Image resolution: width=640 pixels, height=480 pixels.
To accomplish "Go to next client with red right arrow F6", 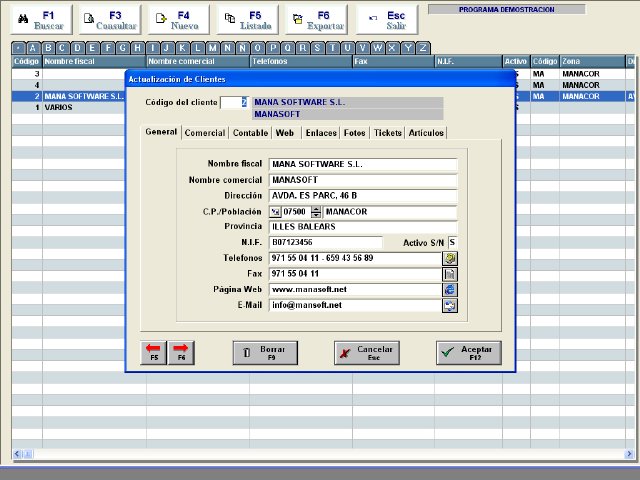I will pyautogui.click(x=181, y=353).
